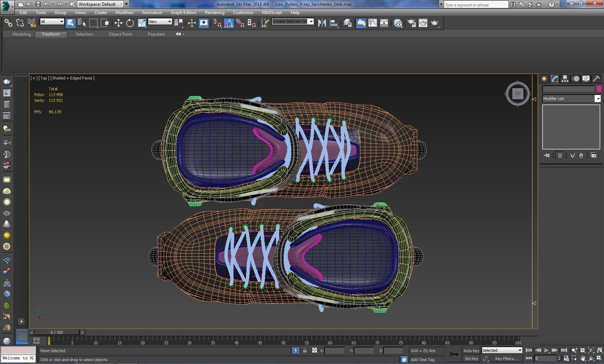Click the object color swatch

(599, 89)
